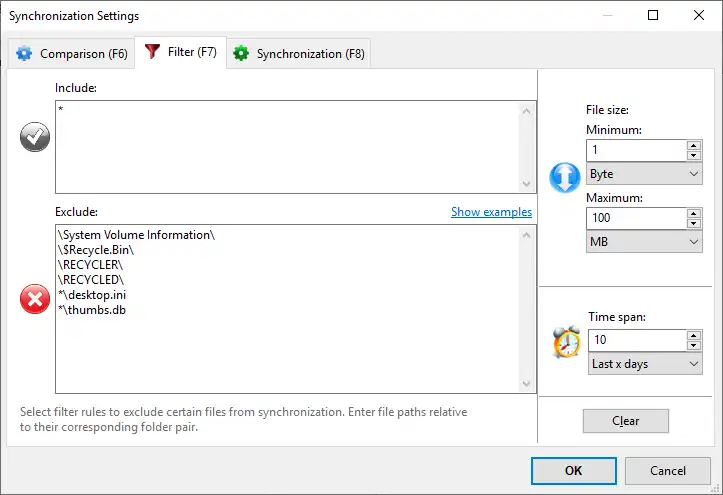Click the red funnel Filter icon
This screenshot has width=723, height=495.
[x=153, y=53]
